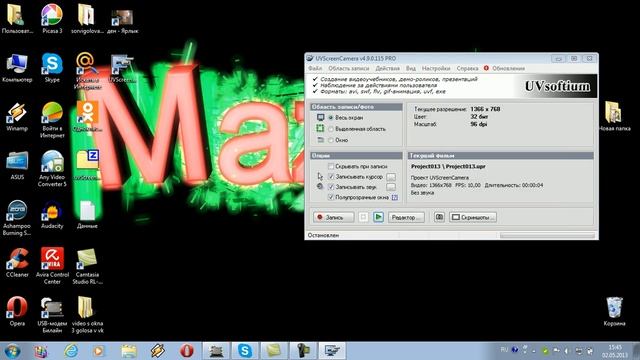Open the ASUS desktop icon
Viewport: 640px width, 360px height.
point(17,165)
